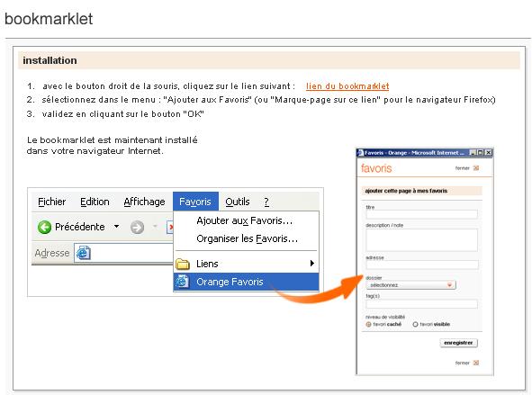Viewport: 532px width, 395px height.
Task: Click the top fermer close icon
Action: (x=476, y=168)
